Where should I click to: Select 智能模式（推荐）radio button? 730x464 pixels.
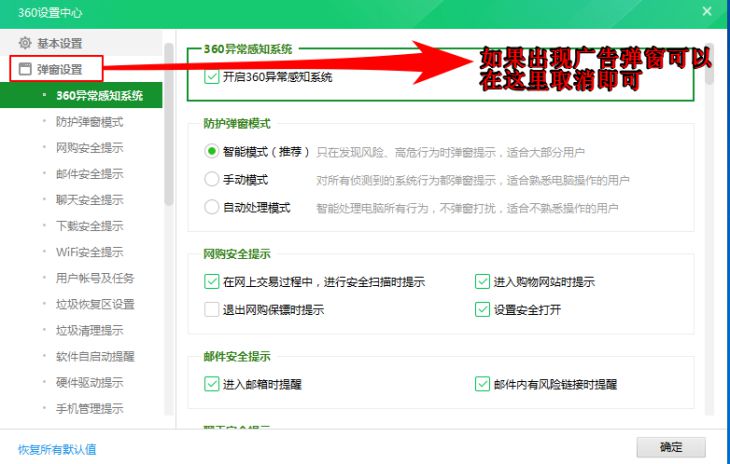[211, 151]
